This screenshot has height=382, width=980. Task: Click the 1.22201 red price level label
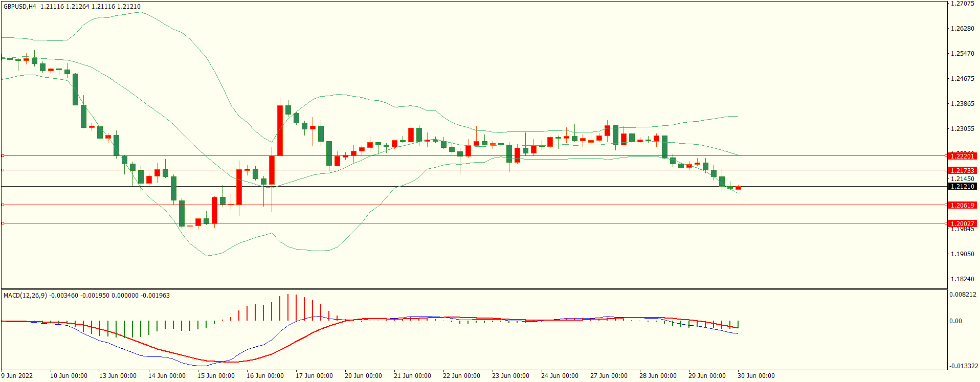click(962, 156)
